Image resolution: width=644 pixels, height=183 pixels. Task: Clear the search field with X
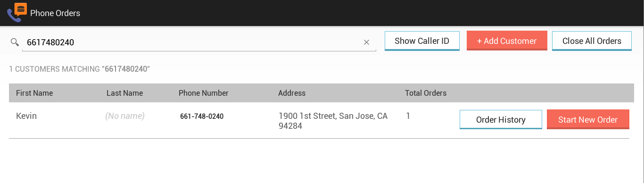366,42
